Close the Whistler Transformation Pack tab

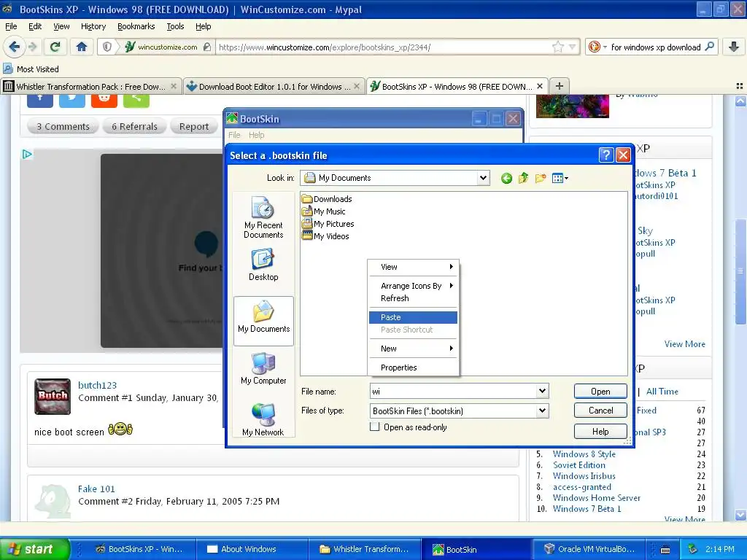click(174, 86)
